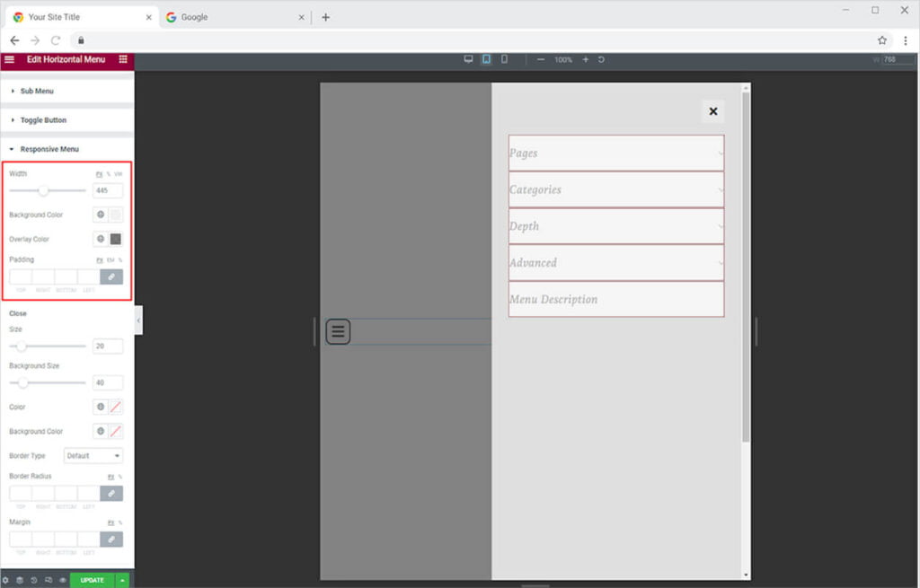Switch to mobile preview mode
The width and height of the screenshot is (920, 588).
(x=504, y=59)
